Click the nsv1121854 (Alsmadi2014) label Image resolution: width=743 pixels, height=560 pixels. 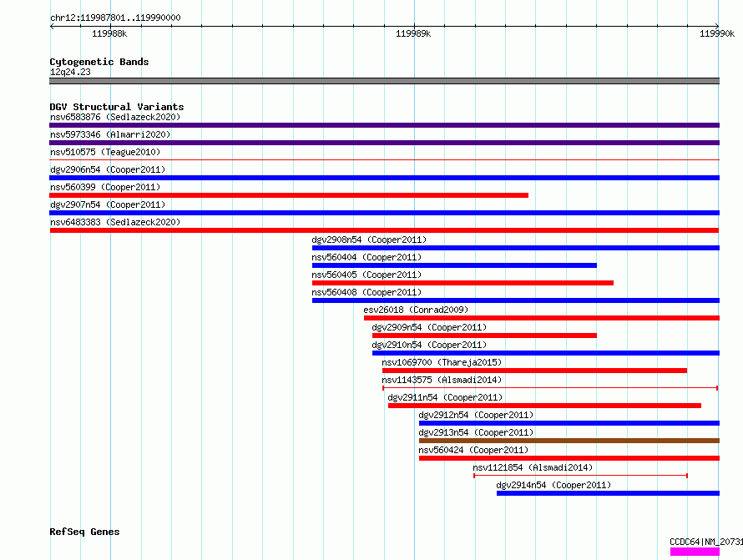[533, 467]
